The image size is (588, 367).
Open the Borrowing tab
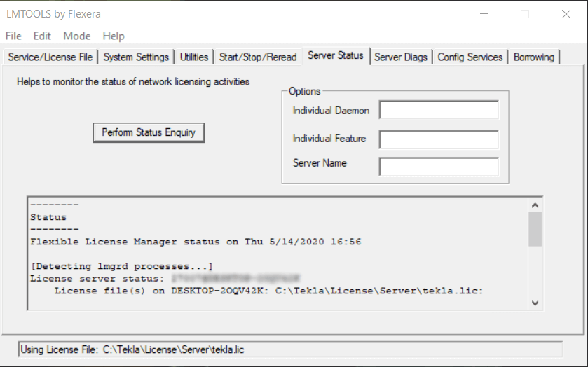click(x=534, y=57)
